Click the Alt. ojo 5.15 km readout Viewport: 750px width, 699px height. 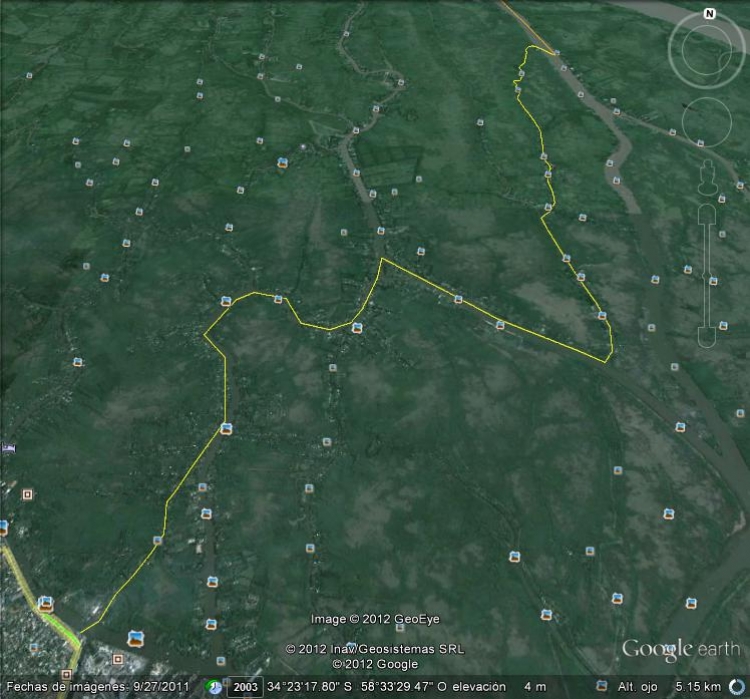tap(669, 687)
